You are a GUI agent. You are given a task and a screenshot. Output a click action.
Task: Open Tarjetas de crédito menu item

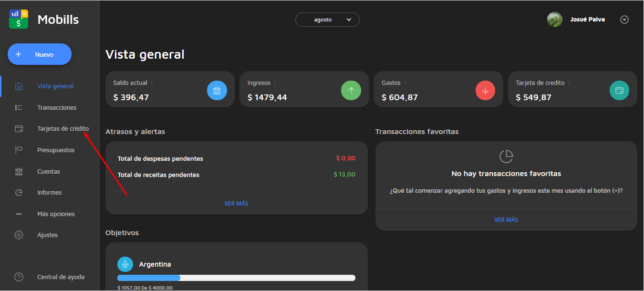62,129
